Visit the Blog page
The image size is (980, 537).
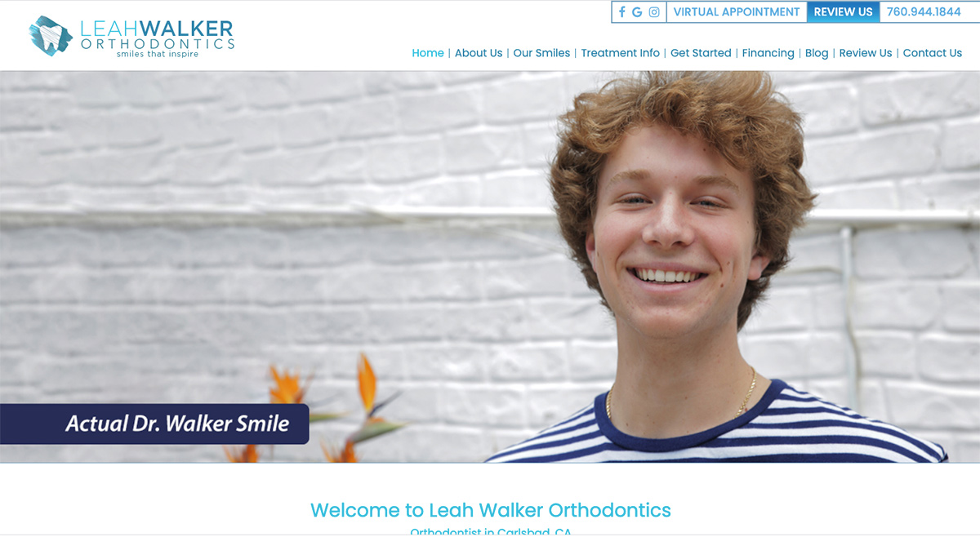click(x=817, y=53)
